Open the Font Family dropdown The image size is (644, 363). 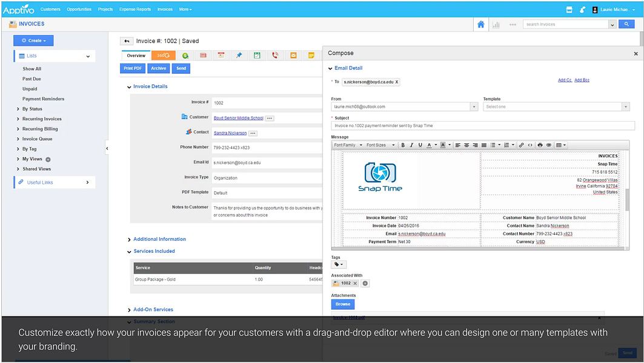coord(348,145)
